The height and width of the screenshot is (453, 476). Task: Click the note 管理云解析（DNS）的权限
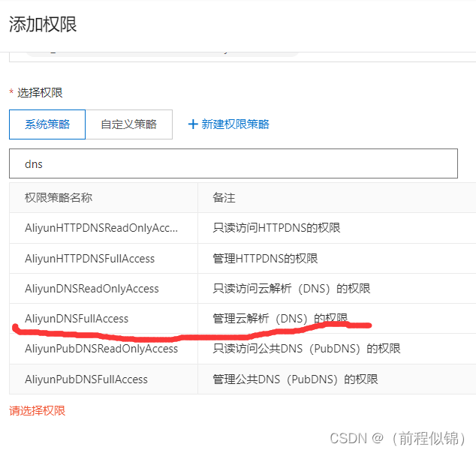coord(280,319)
